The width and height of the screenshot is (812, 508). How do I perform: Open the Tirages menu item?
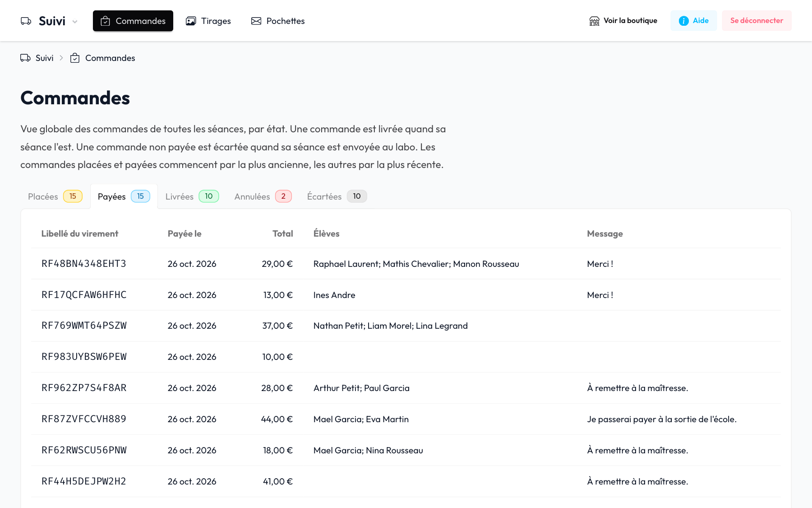tap(208, 21)
